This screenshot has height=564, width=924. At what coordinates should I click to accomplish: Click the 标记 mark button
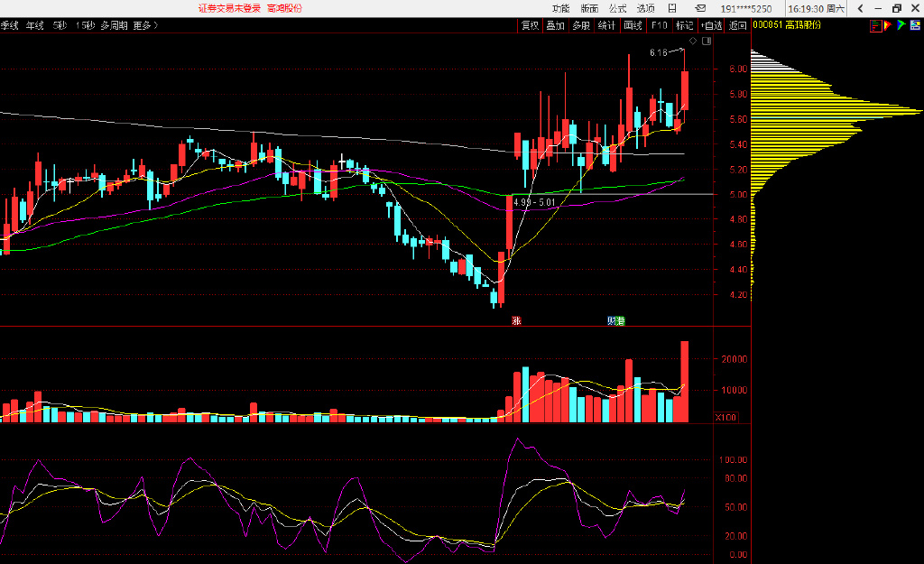(684, 25)
